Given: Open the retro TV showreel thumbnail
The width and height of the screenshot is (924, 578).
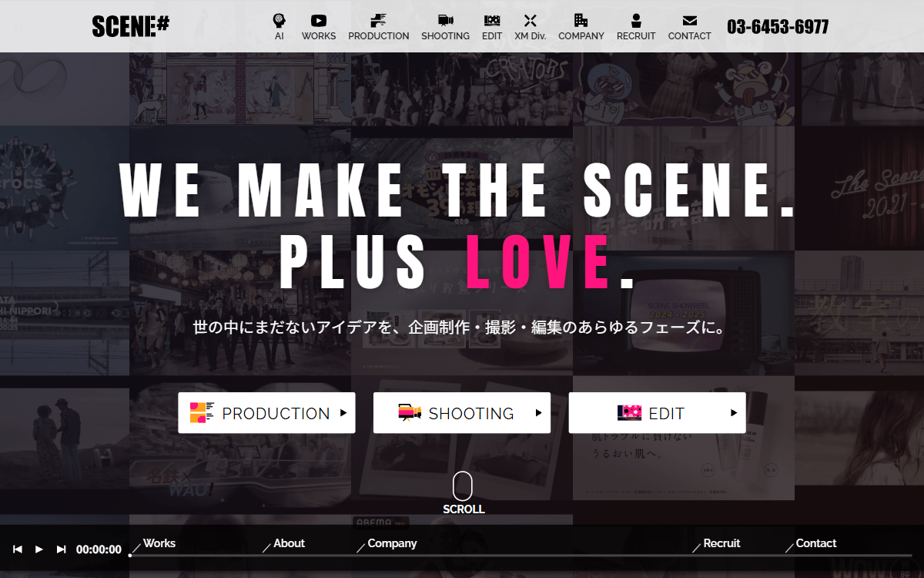Looking at the screenshot, I should click(x=684, y=313).
